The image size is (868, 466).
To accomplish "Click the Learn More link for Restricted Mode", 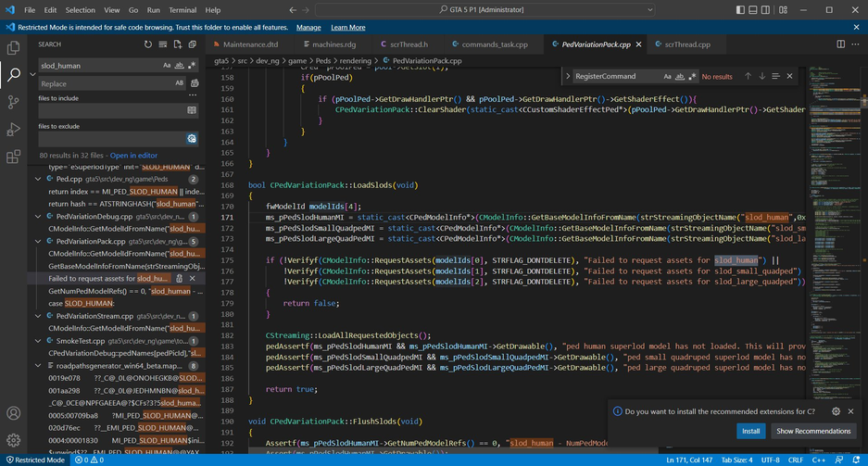I will coord(347,28).
